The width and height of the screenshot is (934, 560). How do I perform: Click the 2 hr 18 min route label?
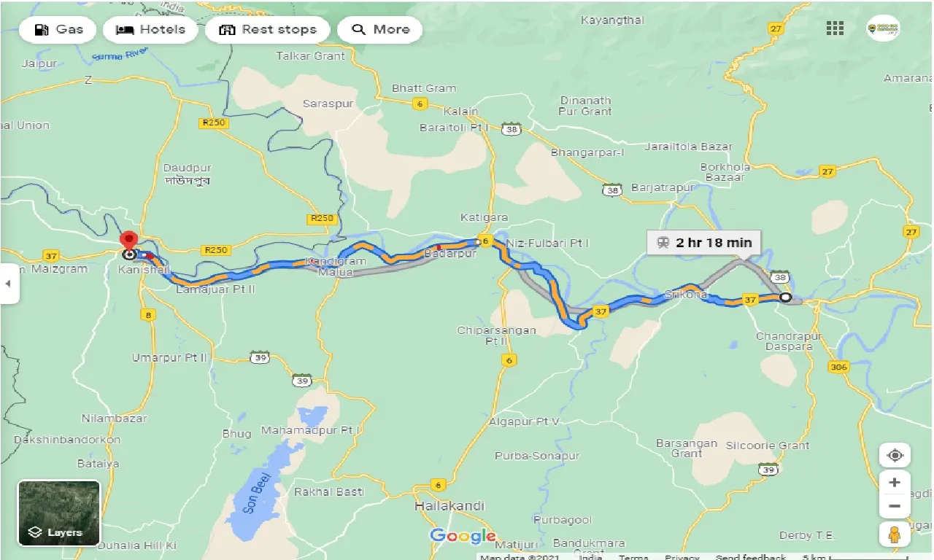(704, 242)
